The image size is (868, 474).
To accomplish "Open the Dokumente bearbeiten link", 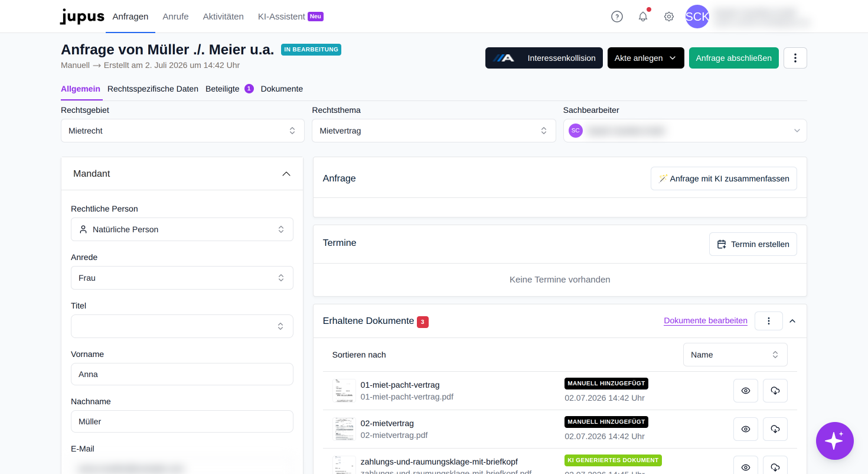I will click(706, 321).
